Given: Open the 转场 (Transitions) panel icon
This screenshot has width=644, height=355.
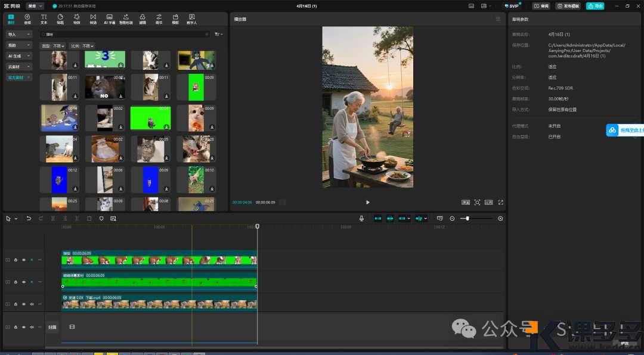Looking at the screenshot, I should (93, 19).
